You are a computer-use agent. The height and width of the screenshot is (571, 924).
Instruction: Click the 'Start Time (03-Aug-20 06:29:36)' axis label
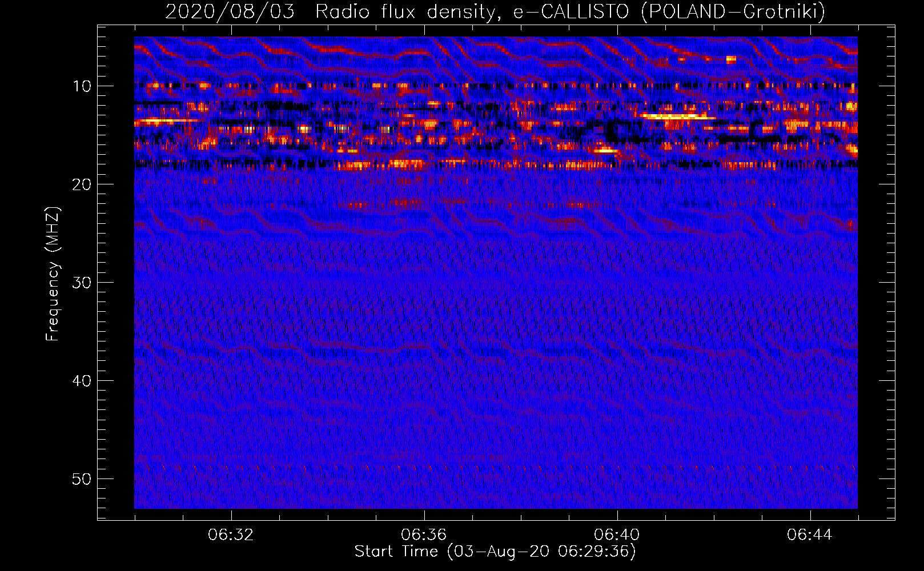click(495, 552)
